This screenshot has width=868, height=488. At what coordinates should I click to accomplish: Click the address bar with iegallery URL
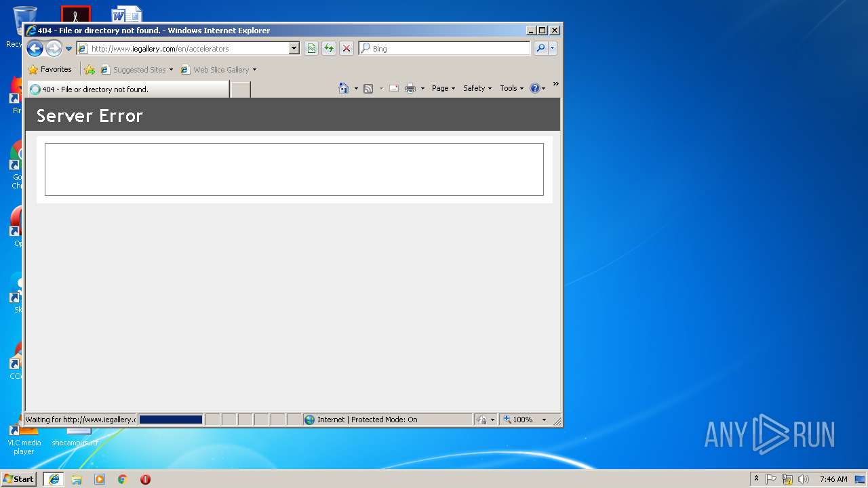point(187,48)
